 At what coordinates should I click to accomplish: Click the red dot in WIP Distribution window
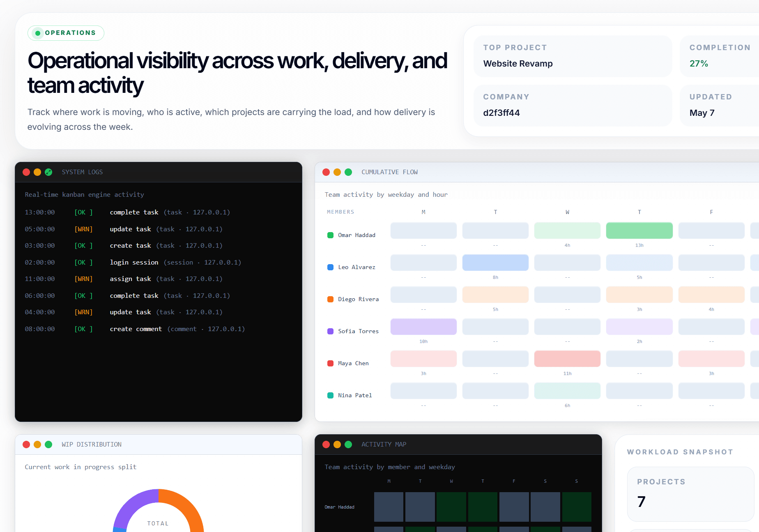coord(26,444)
